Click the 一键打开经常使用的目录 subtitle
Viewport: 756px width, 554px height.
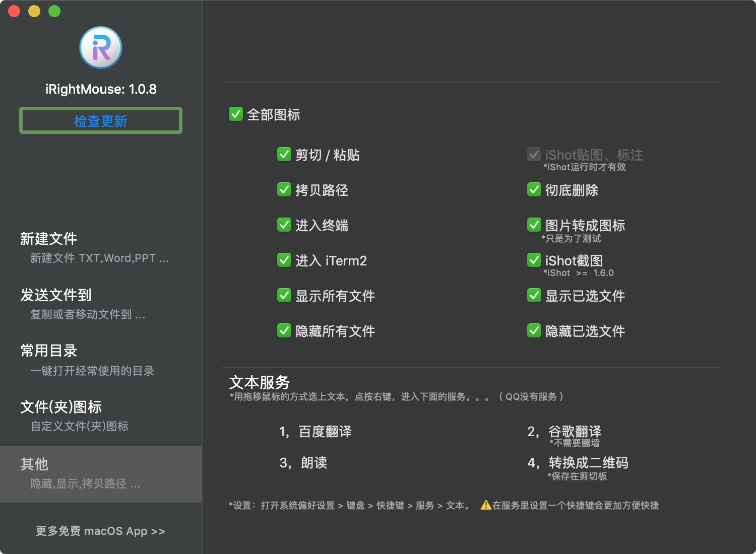point(92,371)
